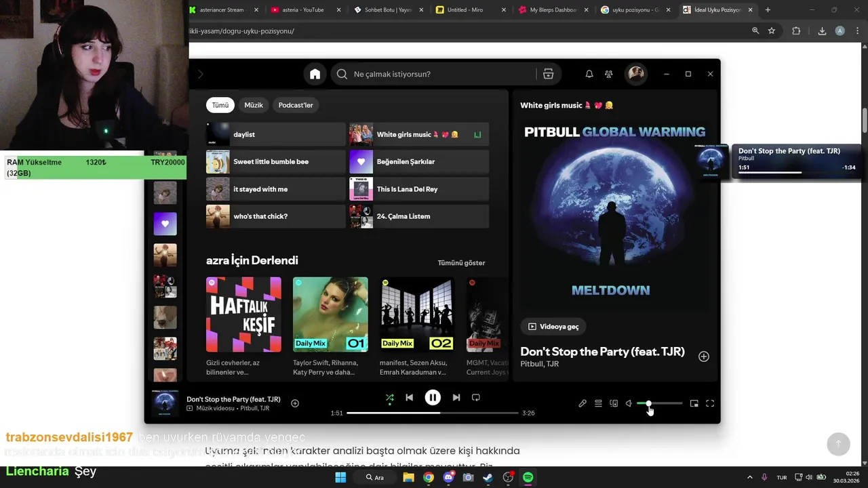Open the lyrics microphone icon
This screenshot has width=868, height=488.
click(x=582, y=403)
